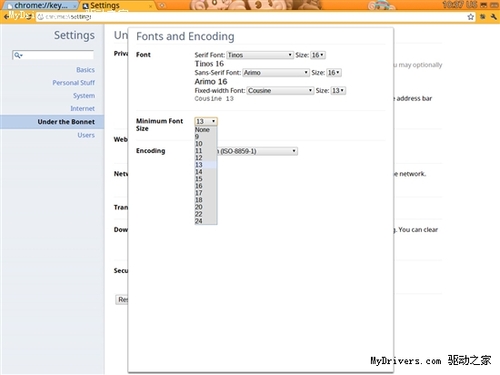Open the Fixed-width Font dropdown showing Cousine
This screenshot has width=500, height=375.
[280, 91]
